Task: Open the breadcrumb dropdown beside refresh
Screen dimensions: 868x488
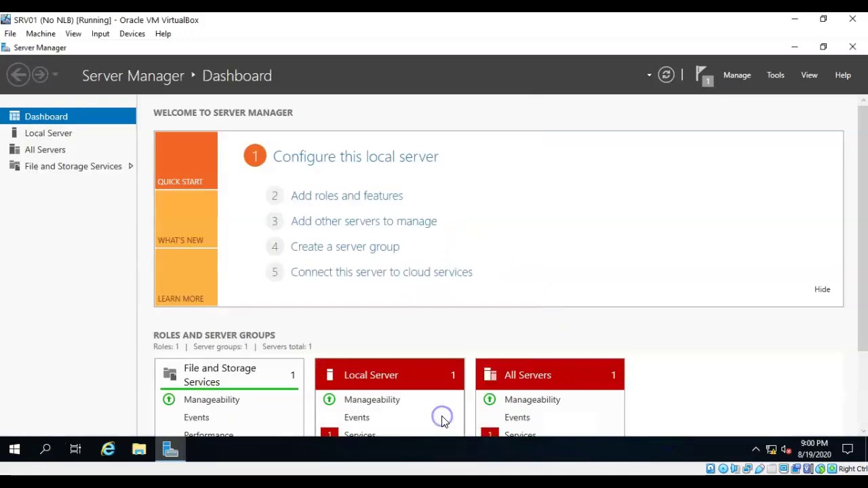Action: click(x=649, y=75)
